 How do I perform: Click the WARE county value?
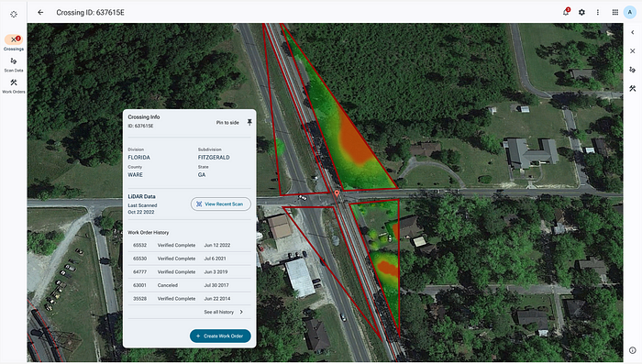(x=135, y=175)
